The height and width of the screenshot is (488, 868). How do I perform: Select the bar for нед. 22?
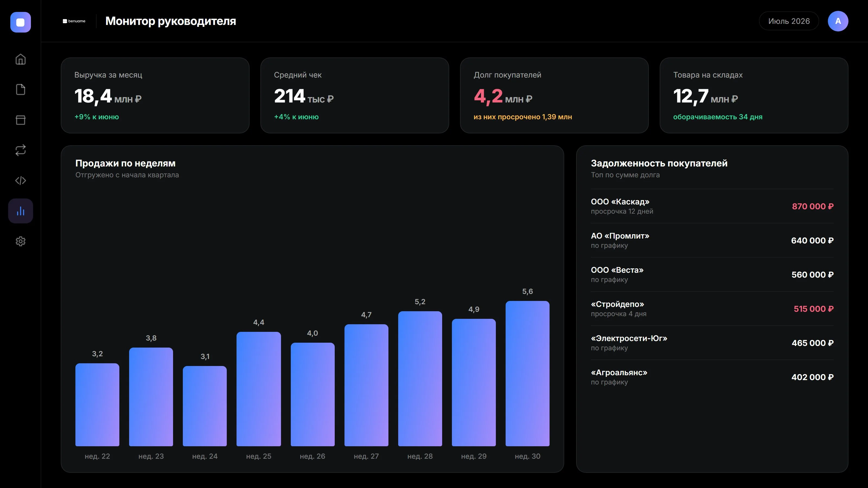coord(97,404)
